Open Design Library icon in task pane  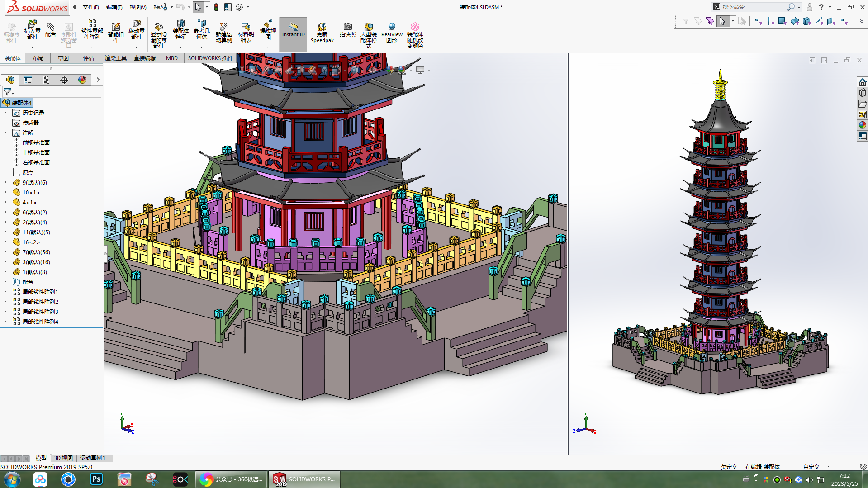click(x=863, y=93)
